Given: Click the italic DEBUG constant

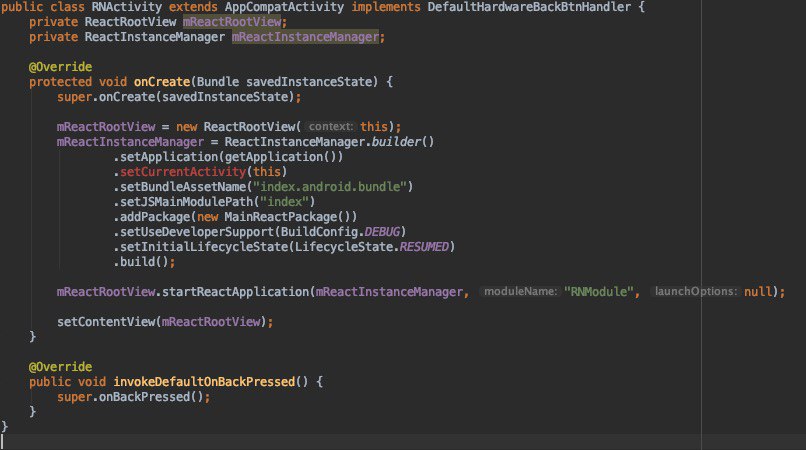Looking at the screenshot, I should (382, 232).
